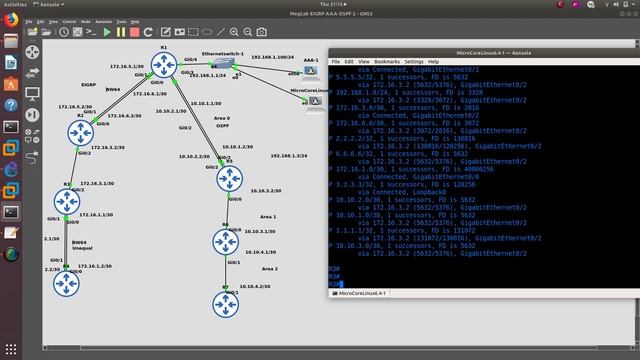Open an existing project via folder icon

[46, 32]
